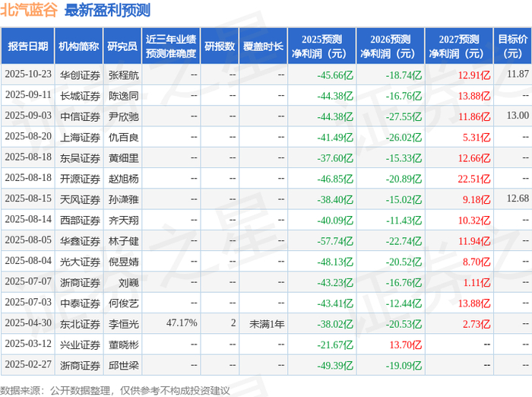The height and width of the screenshot is (397, 532).
Task: Click analyst 倪昱婧
Action: point(123,262)
